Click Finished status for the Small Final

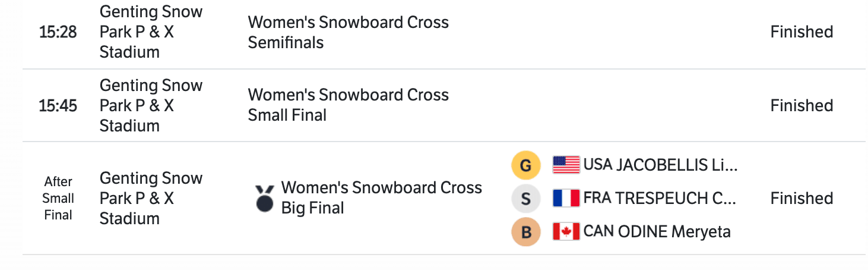tap(802, 105)
